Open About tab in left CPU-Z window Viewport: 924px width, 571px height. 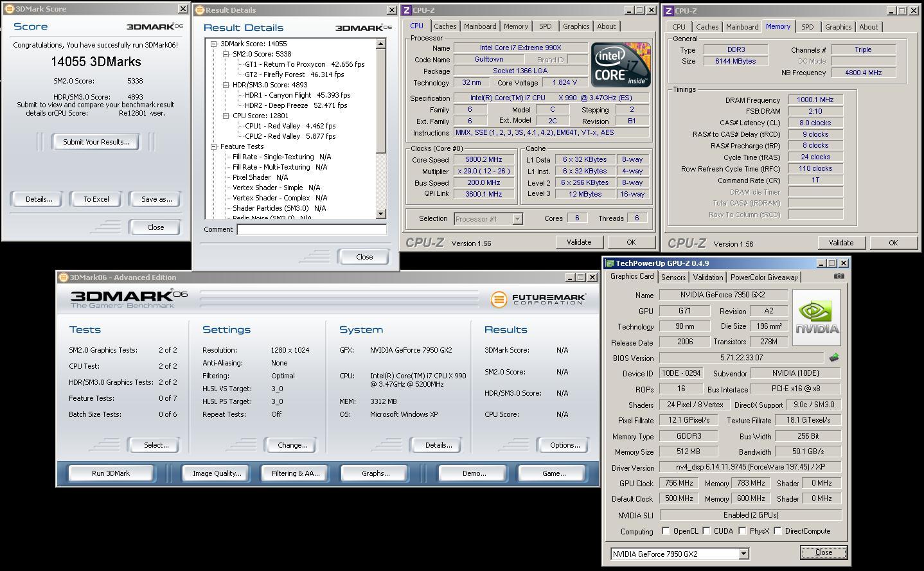point(606,26)
